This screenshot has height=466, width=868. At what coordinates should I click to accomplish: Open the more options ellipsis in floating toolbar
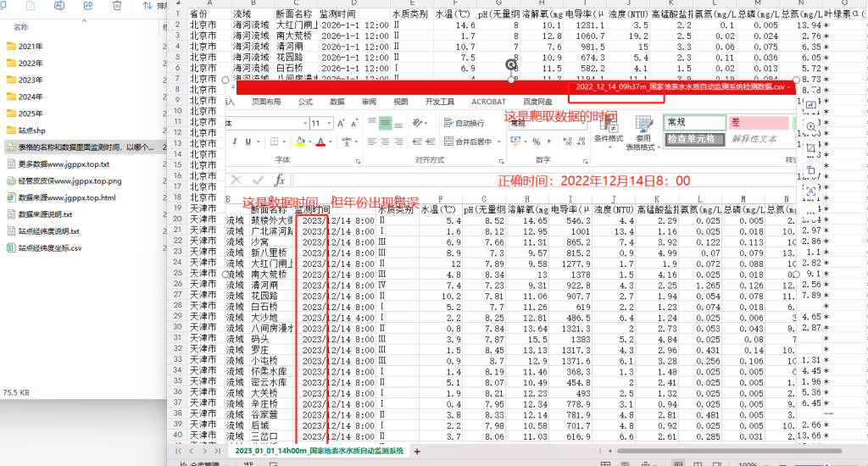coord(810,213)
